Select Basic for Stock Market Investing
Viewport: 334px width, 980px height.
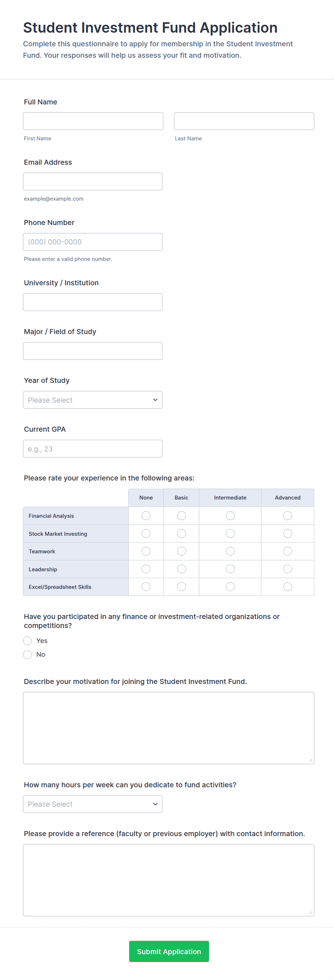tap(181, 533)
